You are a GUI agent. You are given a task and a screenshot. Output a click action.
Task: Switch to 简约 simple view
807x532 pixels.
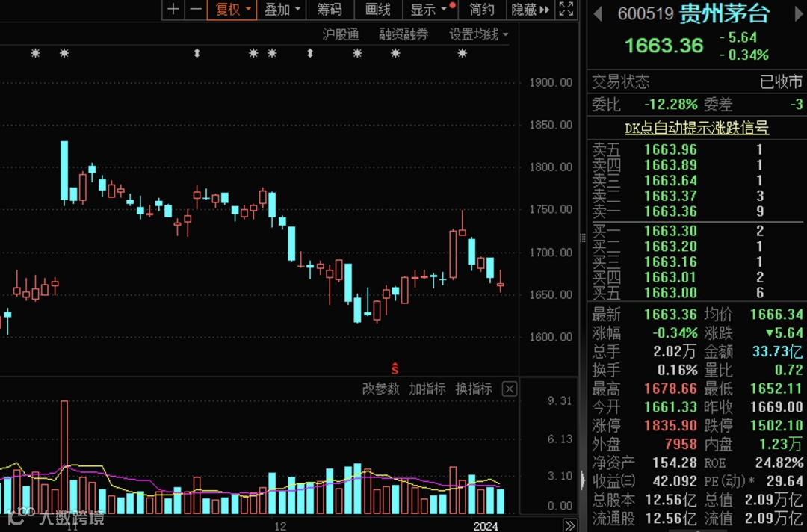click(482, 9)
